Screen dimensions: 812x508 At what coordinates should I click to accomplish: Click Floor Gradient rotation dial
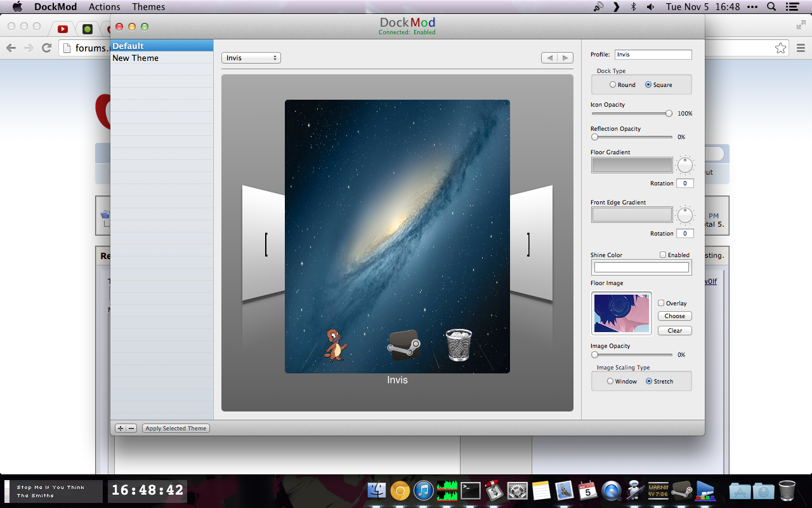pos(685,165)
